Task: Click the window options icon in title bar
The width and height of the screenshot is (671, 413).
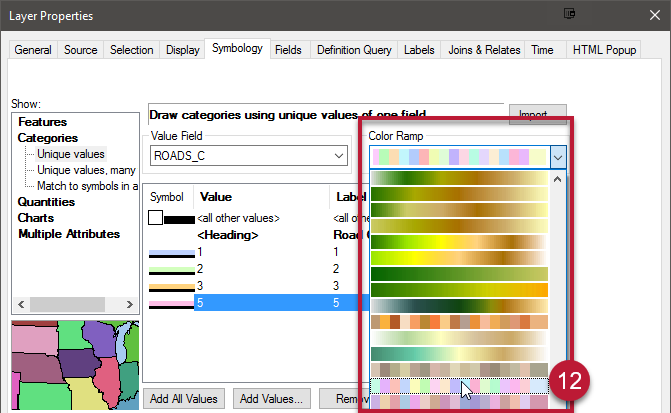Action: [569, 14]
